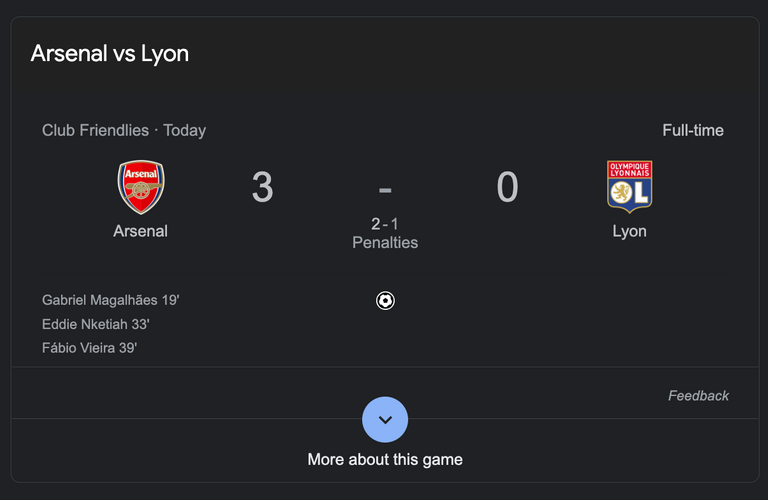
Task: Click the word Penalties under the score
Action: point(385,242)
